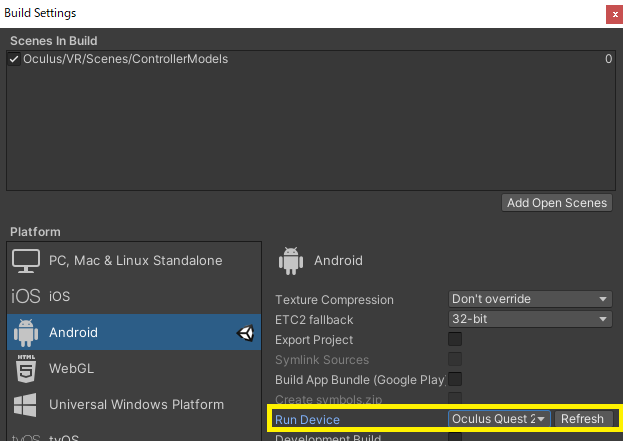Select the WebGL platform row
This screenshot has height=441, width=623.
coord(134,368)
